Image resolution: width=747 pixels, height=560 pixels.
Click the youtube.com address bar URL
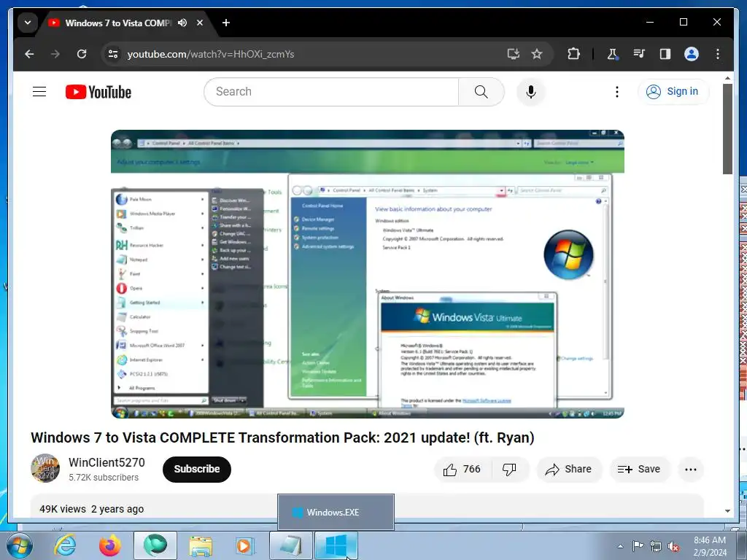[x=211, y=54]
